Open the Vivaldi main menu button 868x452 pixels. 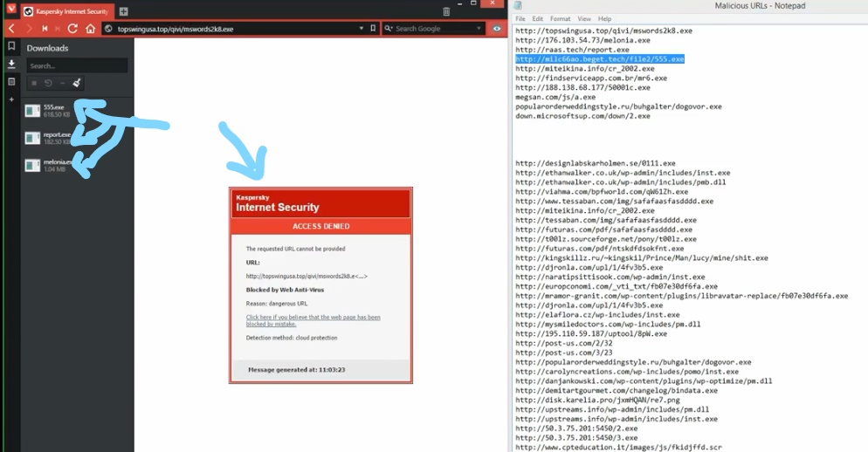point(10,8)
